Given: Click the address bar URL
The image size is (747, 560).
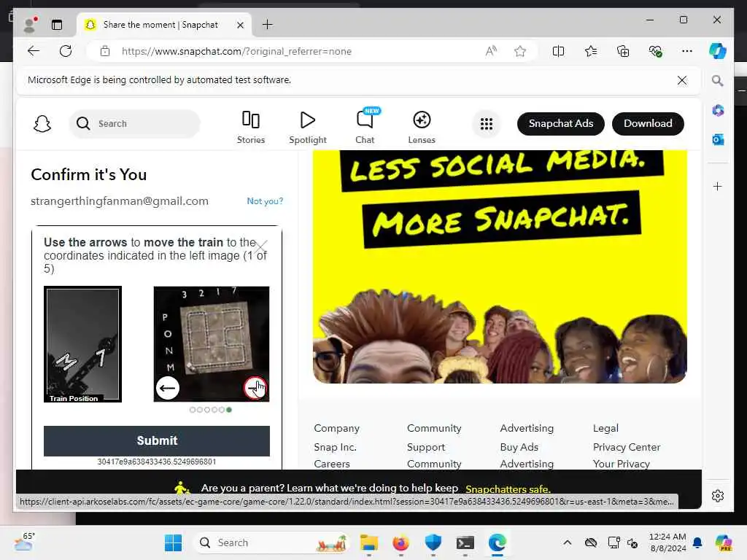Looking at the screenshot, I should pyautogui.click(x=236, y=52).
